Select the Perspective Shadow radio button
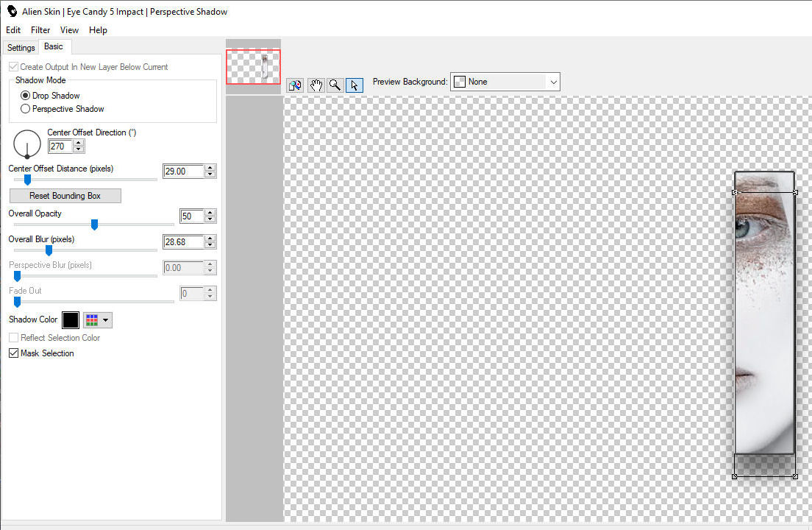Viewport: 812px width, 530px height. pos(25,109)
